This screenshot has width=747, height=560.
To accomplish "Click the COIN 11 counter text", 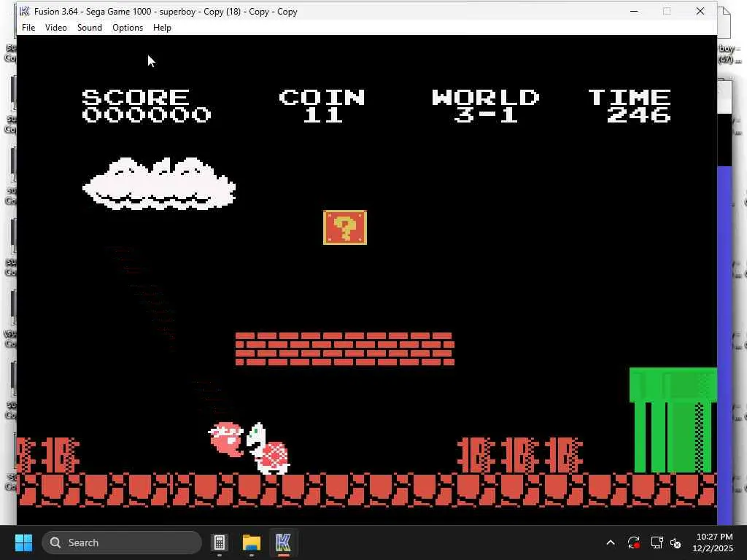I will 322,106.
